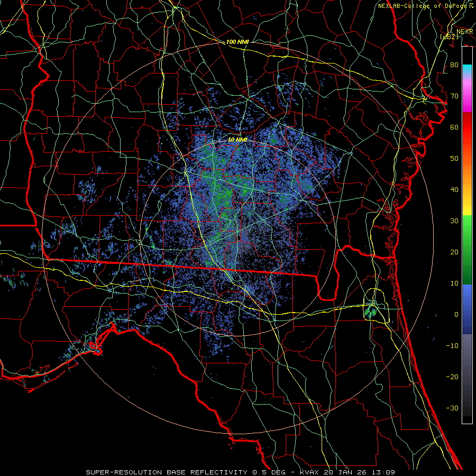Click the 50 value on the dBZ scale
The width and height of the screenshot is (476, 476).
point(454,159)
